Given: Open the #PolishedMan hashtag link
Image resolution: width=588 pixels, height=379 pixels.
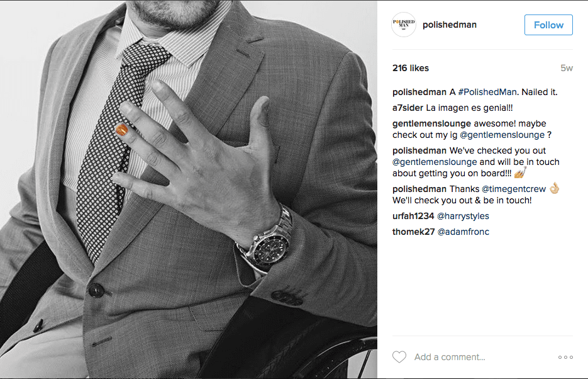Looking at the screenshot, I should (x=487, y=92).
